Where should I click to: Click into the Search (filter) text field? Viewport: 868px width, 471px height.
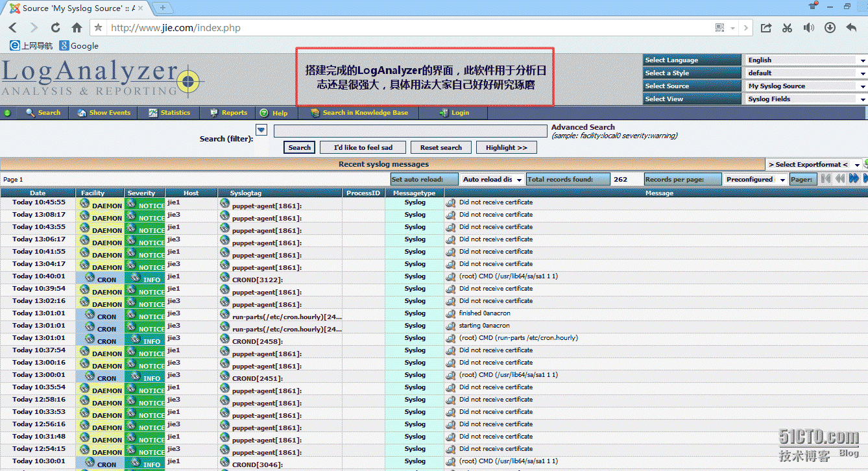[x=411, y=131]
